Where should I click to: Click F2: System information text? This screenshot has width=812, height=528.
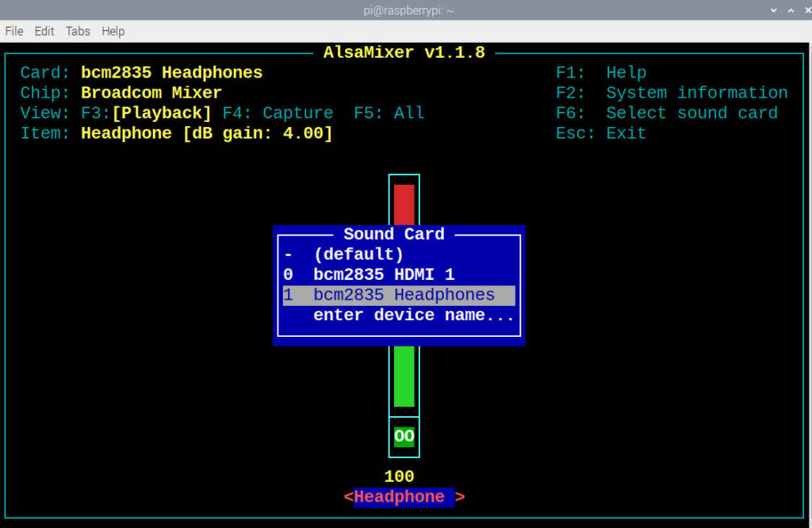coord(672,93)
